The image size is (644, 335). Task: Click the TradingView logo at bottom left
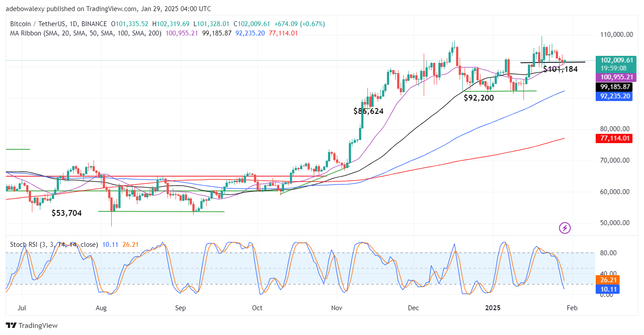click(x=32, y=326)
